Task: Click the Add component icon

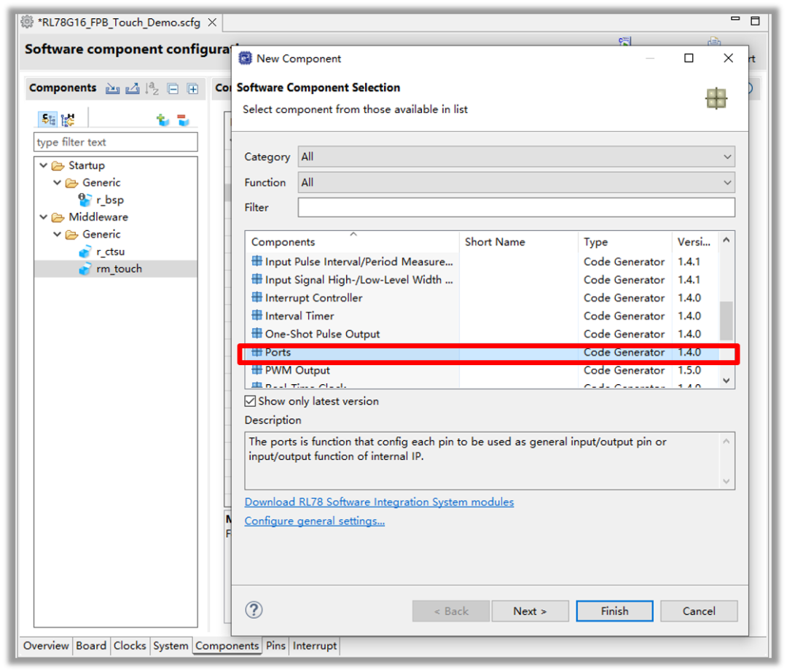Action: coord(163,120)
